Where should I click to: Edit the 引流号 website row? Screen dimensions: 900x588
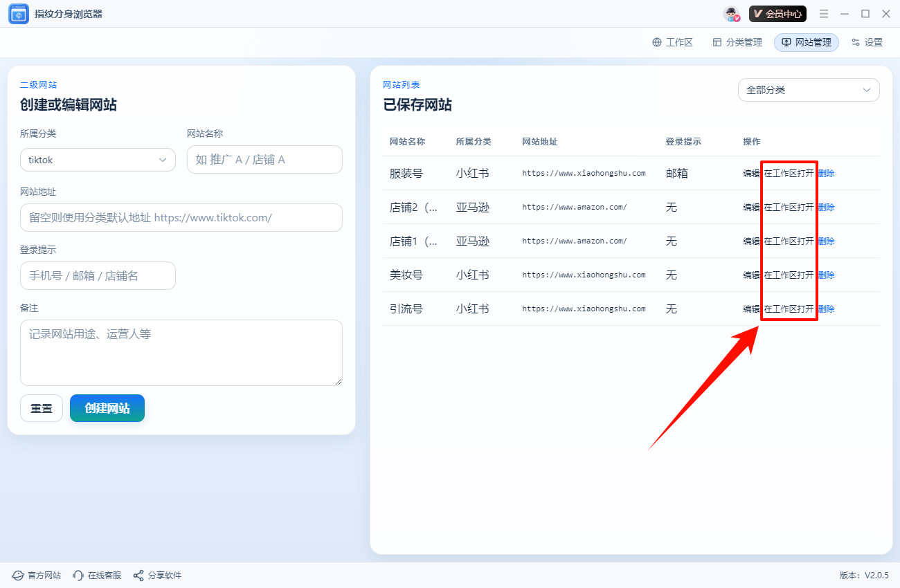click(751, 309)
